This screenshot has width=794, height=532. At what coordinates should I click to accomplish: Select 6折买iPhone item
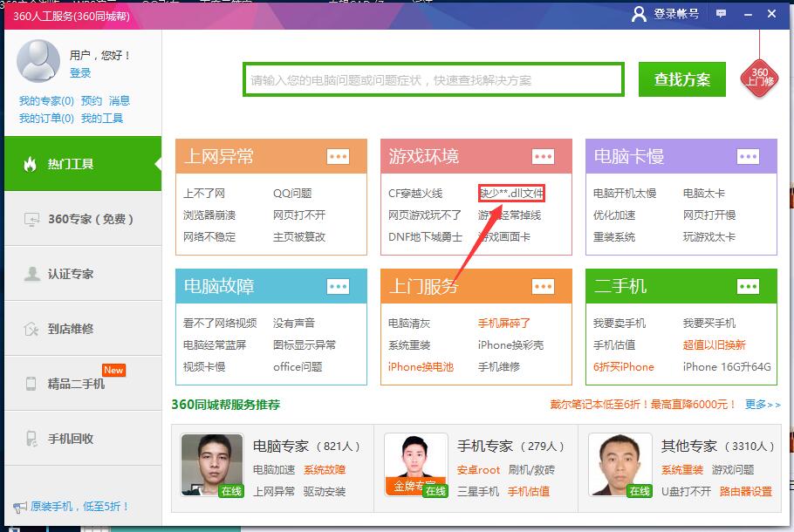coord(624,366)
